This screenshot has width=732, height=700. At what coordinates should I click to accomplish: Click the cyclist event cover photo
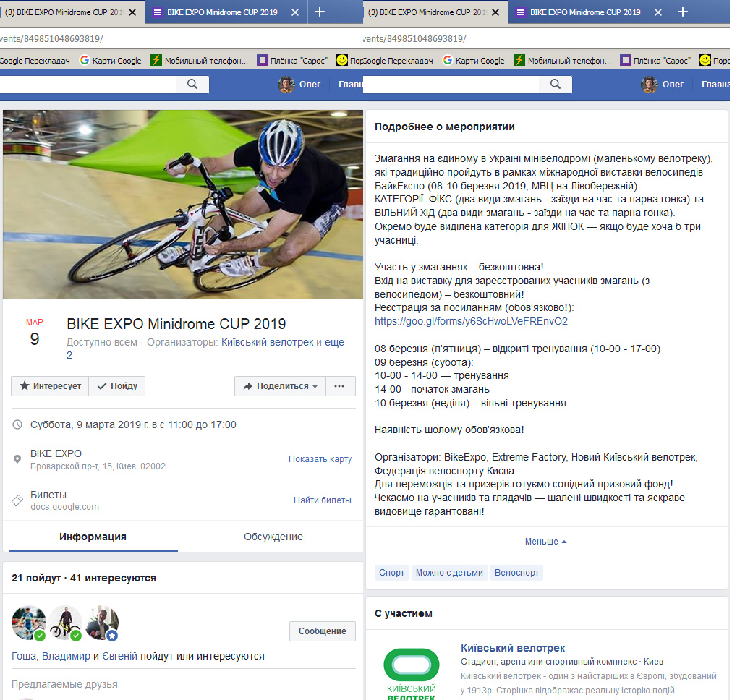(x=183, y=205)
